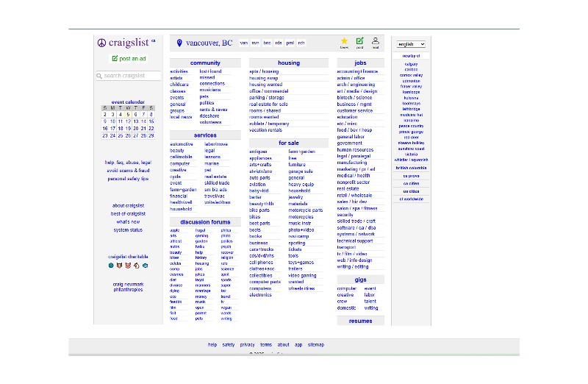Open help, faq, abuse, legal link
Viewport: 588px width, 384px height.
point(128,163)
